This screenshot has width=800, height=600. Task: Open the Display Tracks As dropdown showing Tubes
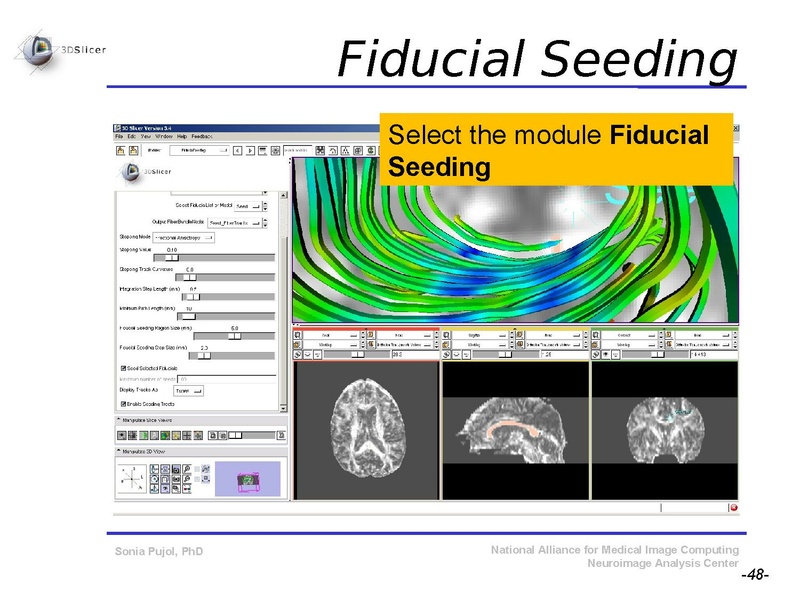coord(188,391)
